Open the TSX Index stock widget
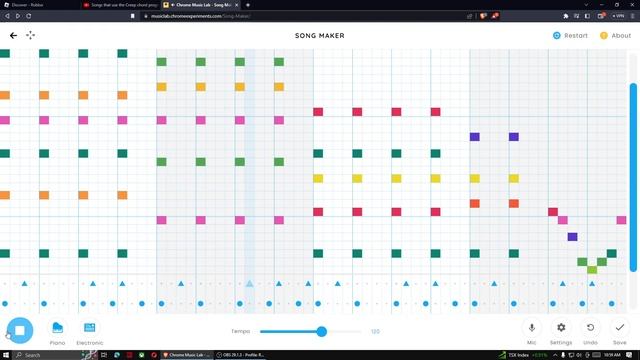Image resolution: width=640 pixels, height=360 pixels. coord(523,355)
